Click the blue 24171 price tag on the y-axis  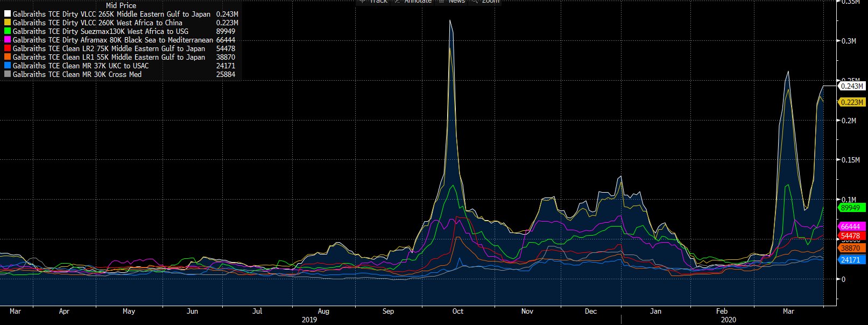pyautogui.click(x=852, y=260)
